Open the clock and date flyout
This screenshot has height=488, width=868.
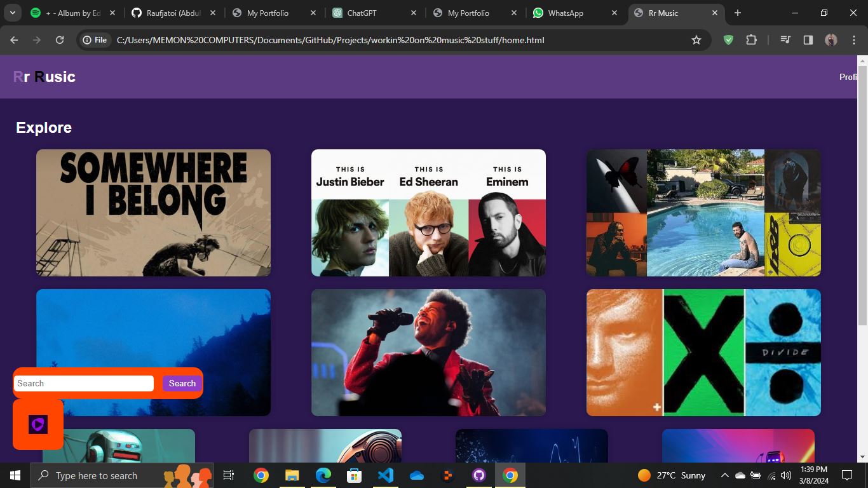813,475
